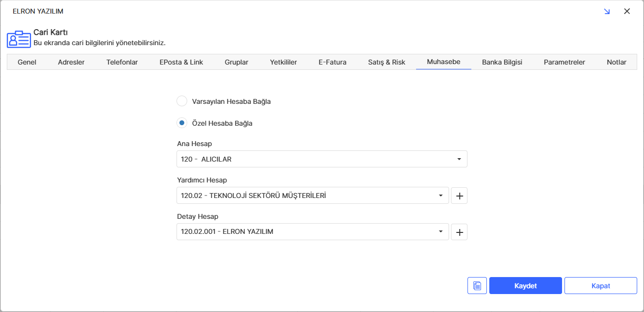Select Varsayılan Hesaba Bağla radio option
The width and height of the screenshot is (644, 312).
click(182, 101)
